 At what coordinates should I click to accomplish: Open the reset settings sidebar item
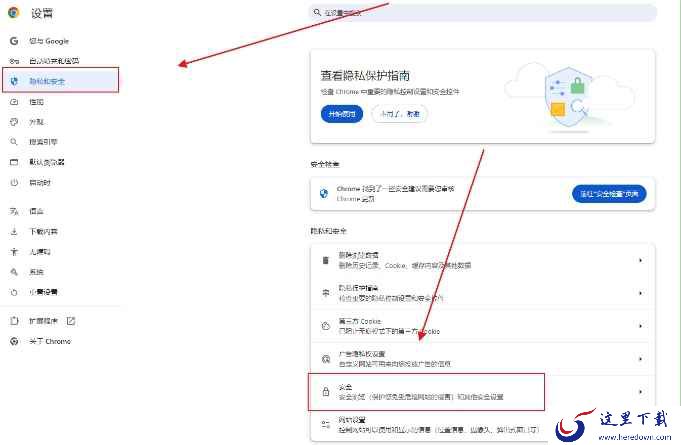tap(43, 292)
